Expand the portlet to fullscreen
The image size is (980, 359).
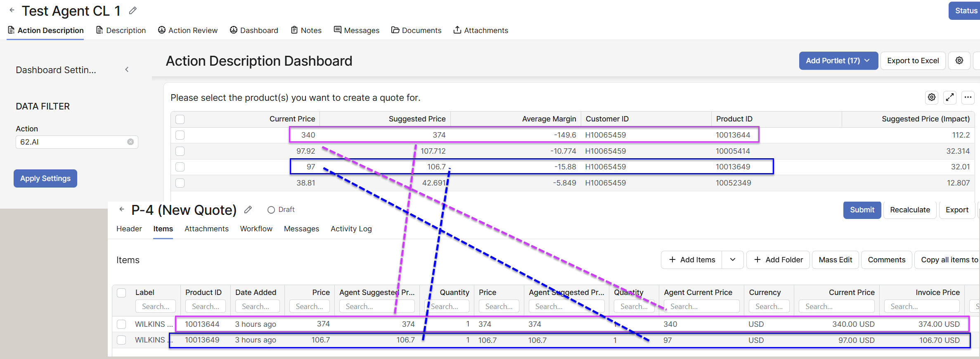pyautogui.click(x=949, y=97)
